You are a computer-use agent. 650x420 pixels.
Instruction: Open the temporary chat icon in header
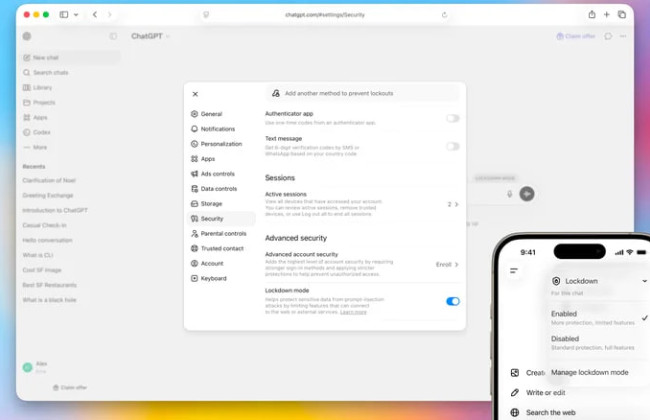[x=608, y=36]
